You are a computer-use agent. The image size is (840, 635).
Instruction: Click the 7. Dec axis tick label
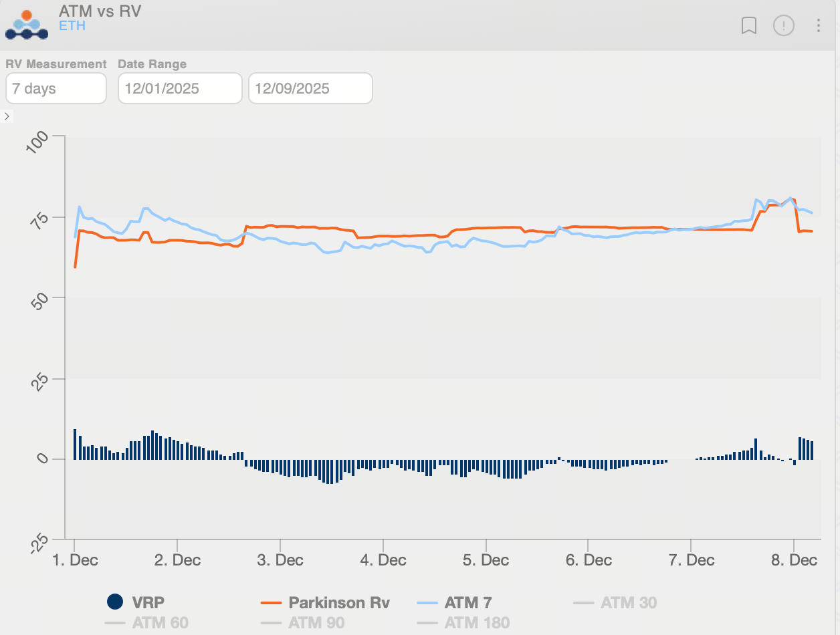(692, 560)
